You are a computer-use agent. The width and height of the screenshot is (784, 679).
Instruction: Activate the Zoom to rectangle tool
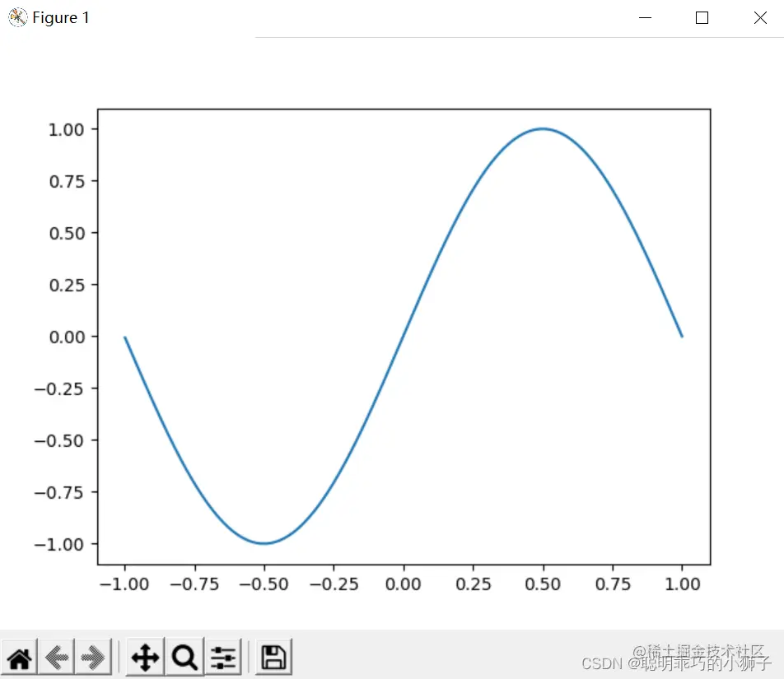(x=184, y=658)
